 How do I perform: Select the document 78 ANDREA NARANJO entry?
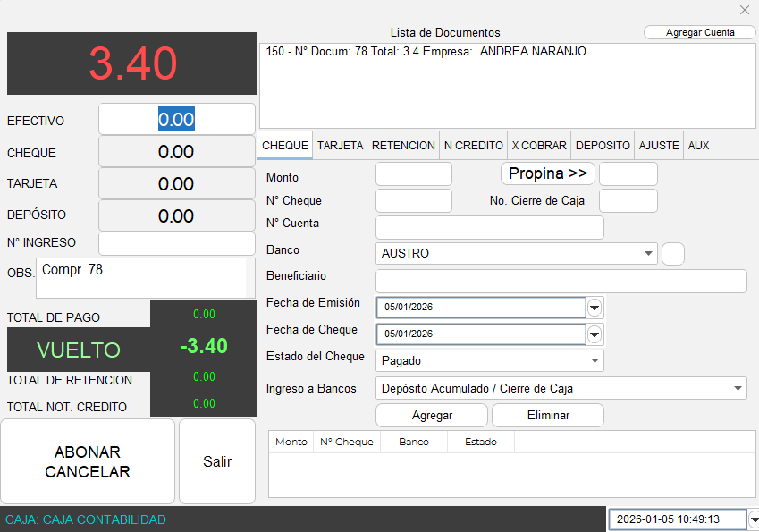click(x=426, y=52)
